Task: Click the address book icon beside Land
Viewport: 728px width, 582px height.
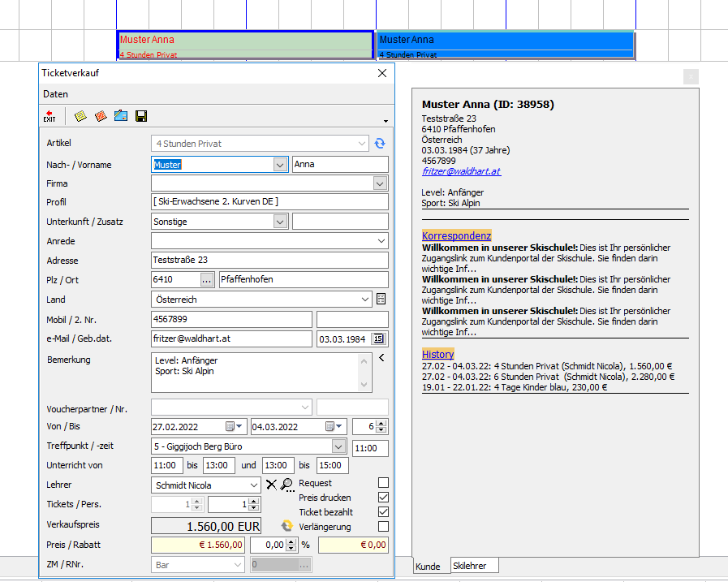Action: click(381, 300)
